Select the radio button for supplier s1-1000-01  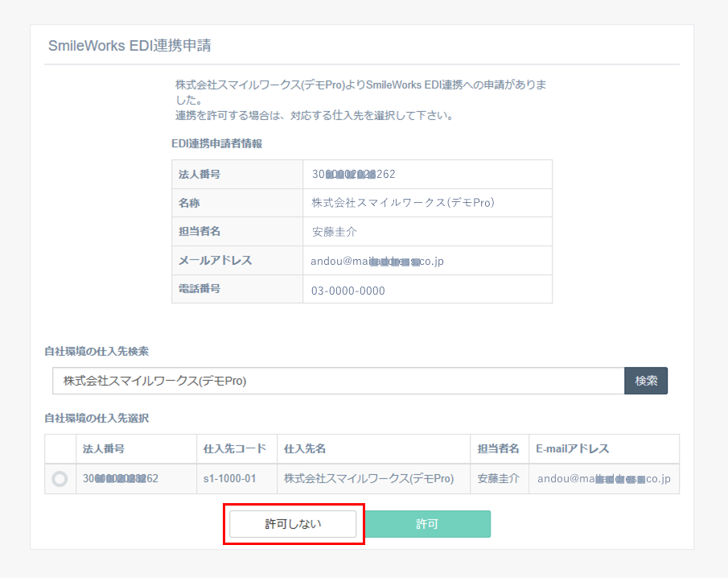(x=60, y=478)
